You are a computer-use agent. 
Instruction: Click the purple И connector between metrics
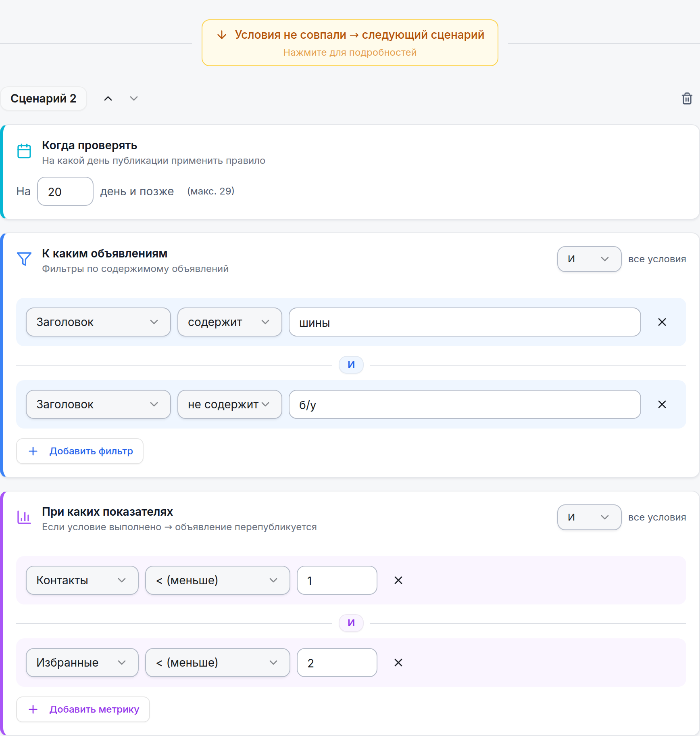[x=351, y=623]
